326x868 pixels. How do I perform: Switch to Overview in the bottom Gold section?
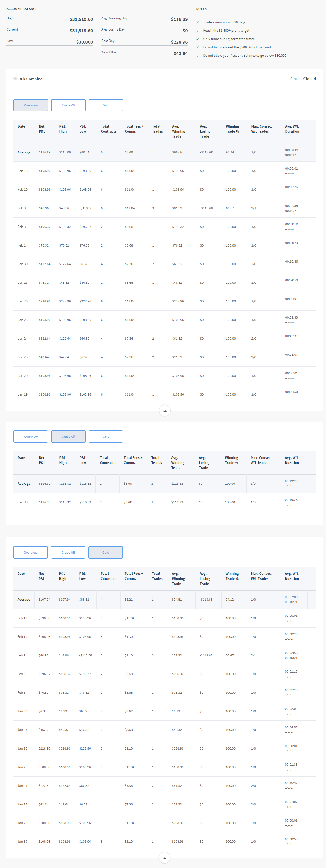(x=30, y=552)
